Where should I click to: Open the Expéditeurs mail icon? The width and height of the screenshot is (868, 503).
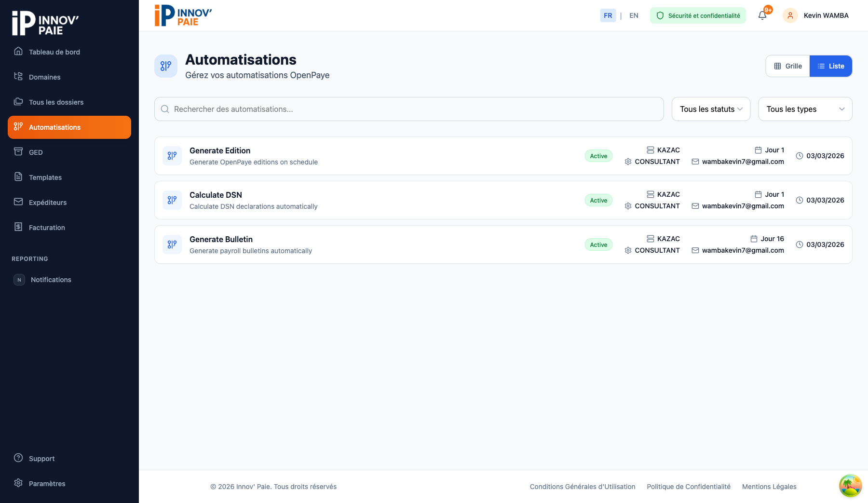pos(18,202)
